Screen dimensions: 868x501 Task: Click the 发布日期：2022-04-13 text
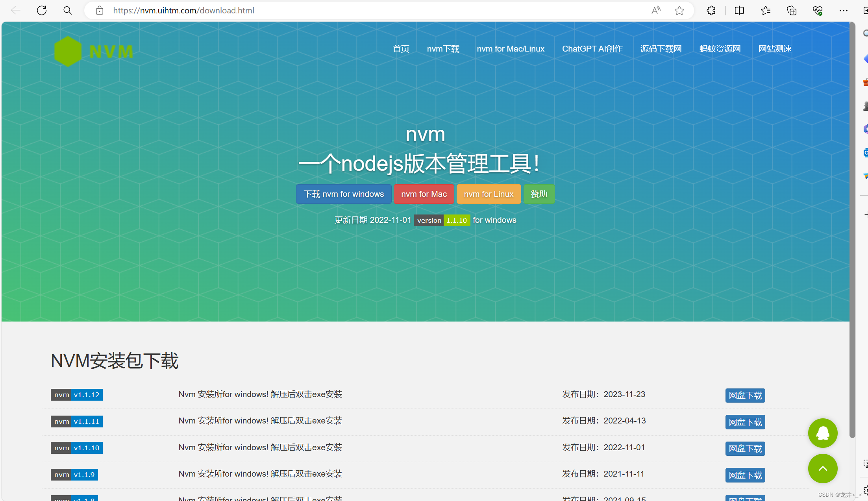[x=604, y=421]
